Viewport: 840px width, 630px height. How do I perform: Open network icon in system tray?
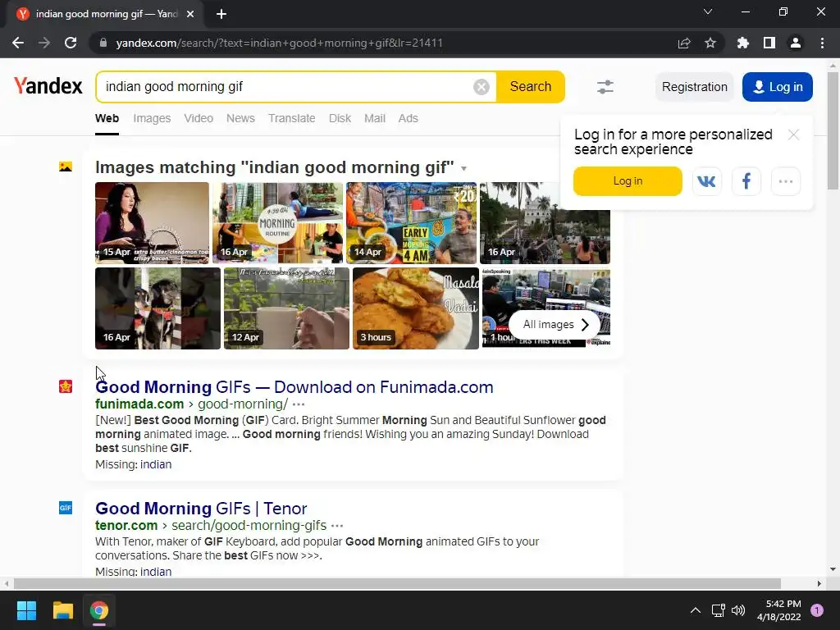(x=718, y=610)
